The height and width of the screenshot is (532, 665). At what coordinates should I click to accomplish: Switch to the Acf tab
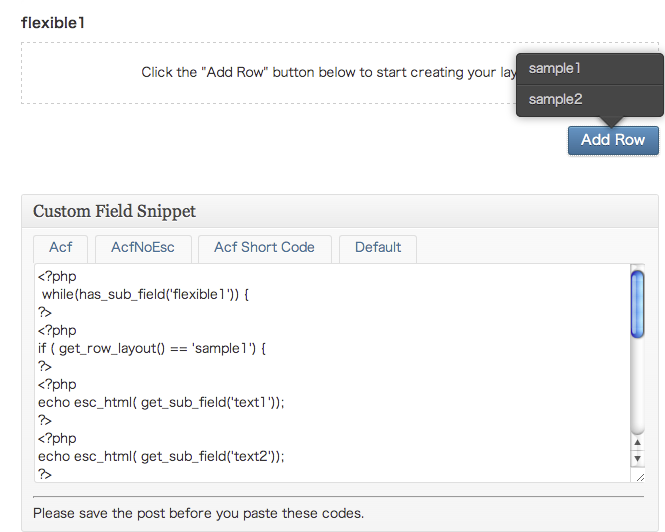click(61, 248)
